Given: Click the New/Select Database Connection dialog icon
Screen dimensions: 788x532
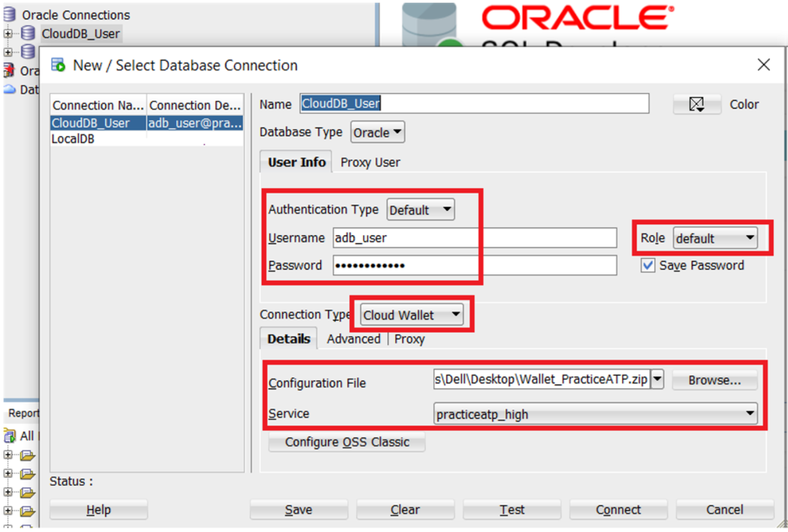Looking at the screenshot, I should point(59,65).
